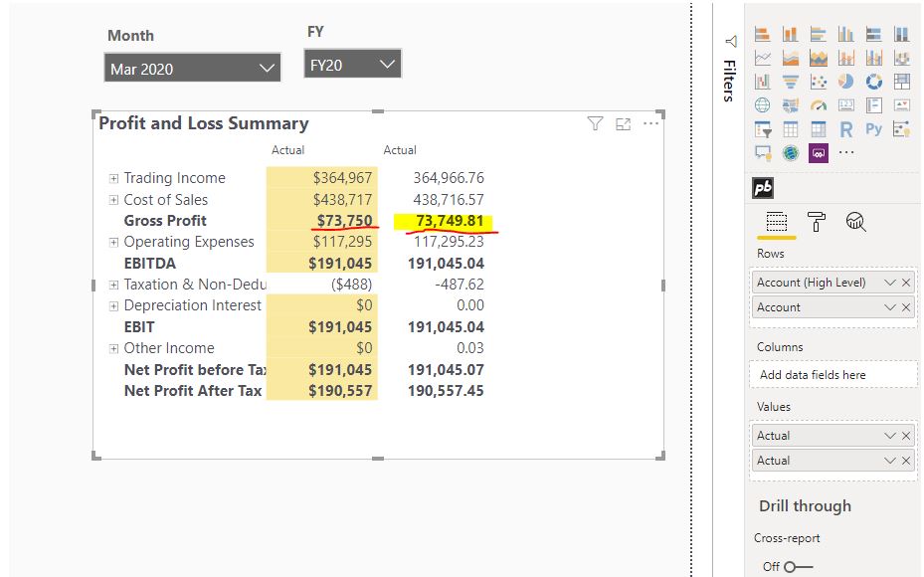The width and height of the screenshot is (924, 577).
Task: Expand the Depreciation Interest row
Action: [x=113, y=305]
